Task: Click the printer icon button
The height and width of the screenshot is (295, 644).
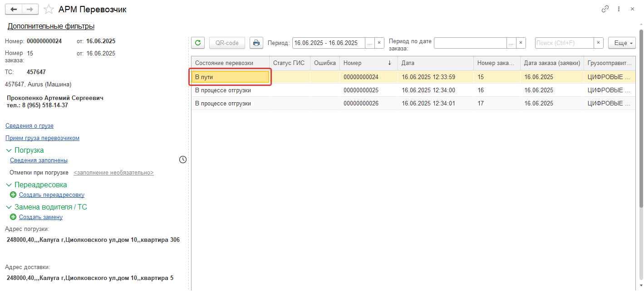Action: 256,43
